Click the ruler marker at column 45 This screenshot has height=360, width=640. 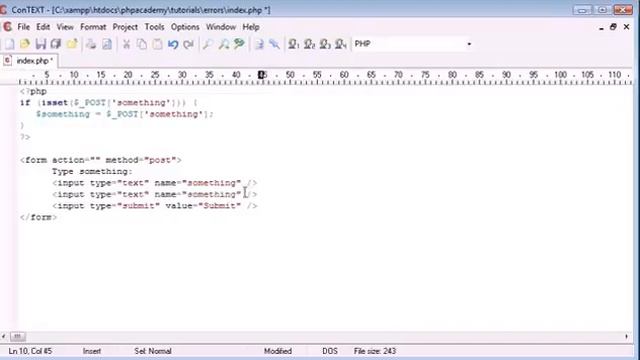click(262, 75)
